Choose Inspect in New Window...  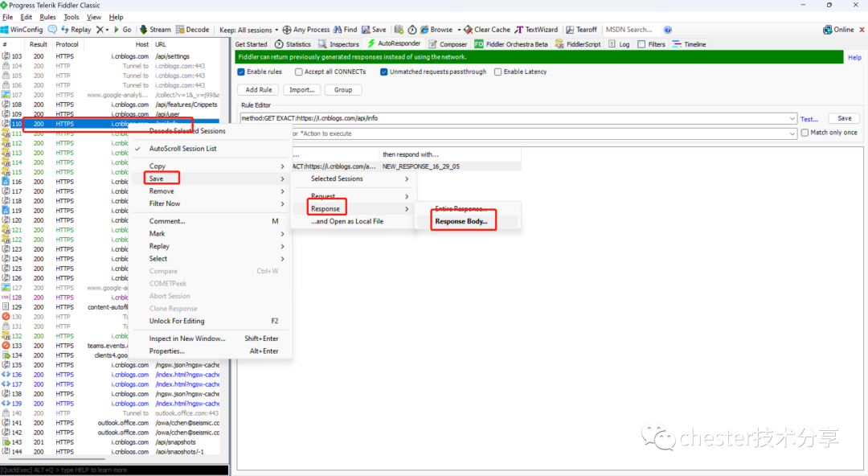tap(211, 339)
